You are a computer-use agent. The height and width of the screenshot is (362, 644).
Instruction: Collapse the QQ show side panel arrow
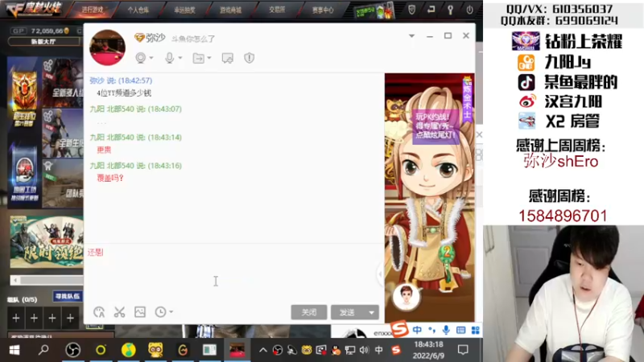pos(380,274)
